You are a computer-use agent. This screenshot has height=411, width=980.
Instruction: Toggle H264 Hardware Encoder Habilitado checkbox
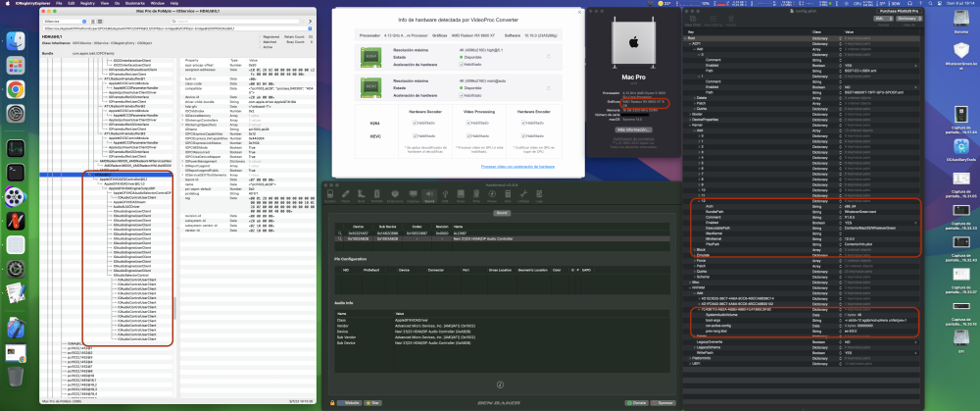tap(523, 124)
